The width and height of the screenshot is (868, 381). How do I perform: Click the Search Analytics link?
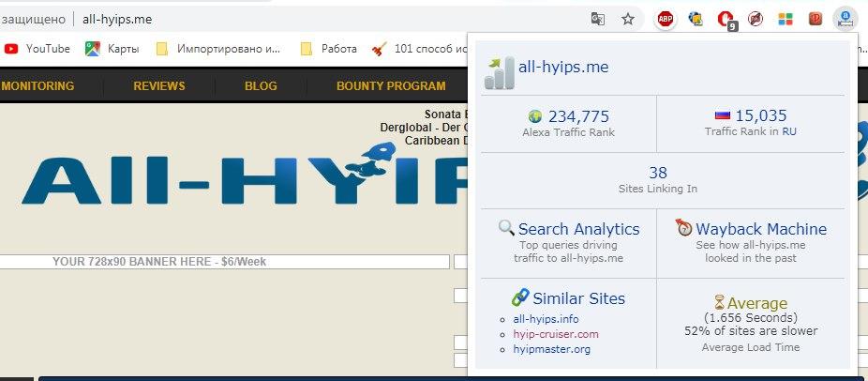(578, 229)
